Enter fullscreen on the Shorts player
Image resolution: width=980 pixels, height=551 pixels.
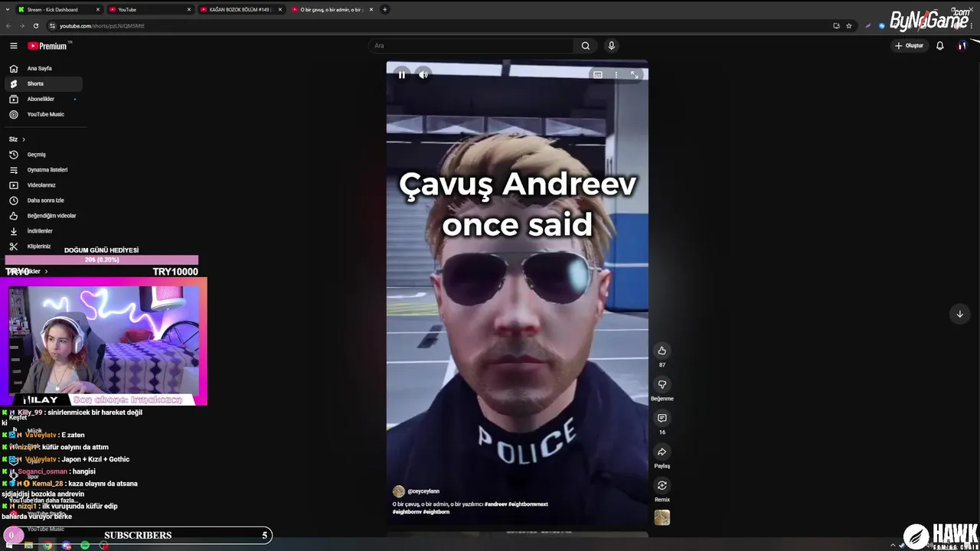634,75
